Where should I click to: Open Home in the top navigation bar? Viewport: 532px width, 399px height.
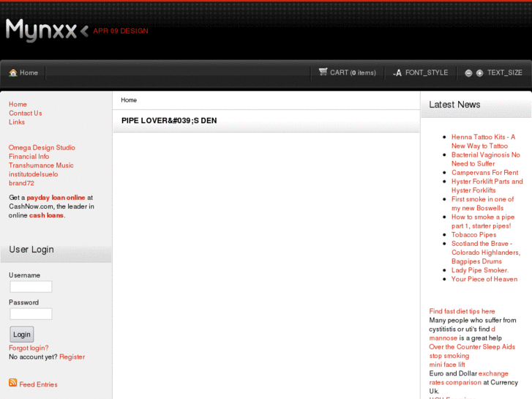point(29,72)
